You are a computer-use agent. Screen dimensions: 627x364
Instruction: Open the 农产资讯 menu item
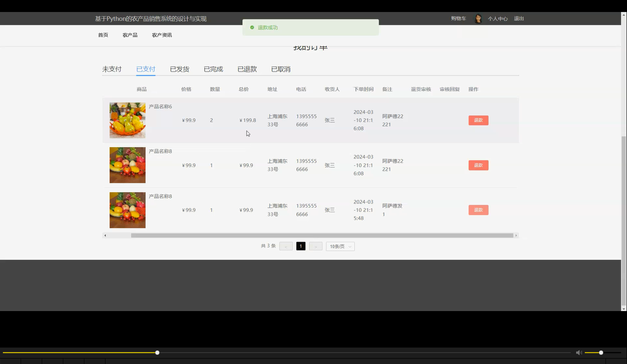[162, 35]
